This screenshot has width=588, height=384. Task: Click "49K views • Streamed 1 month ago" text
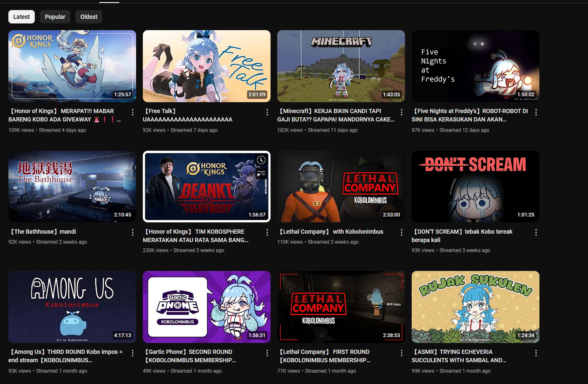(x=182, y=371)
